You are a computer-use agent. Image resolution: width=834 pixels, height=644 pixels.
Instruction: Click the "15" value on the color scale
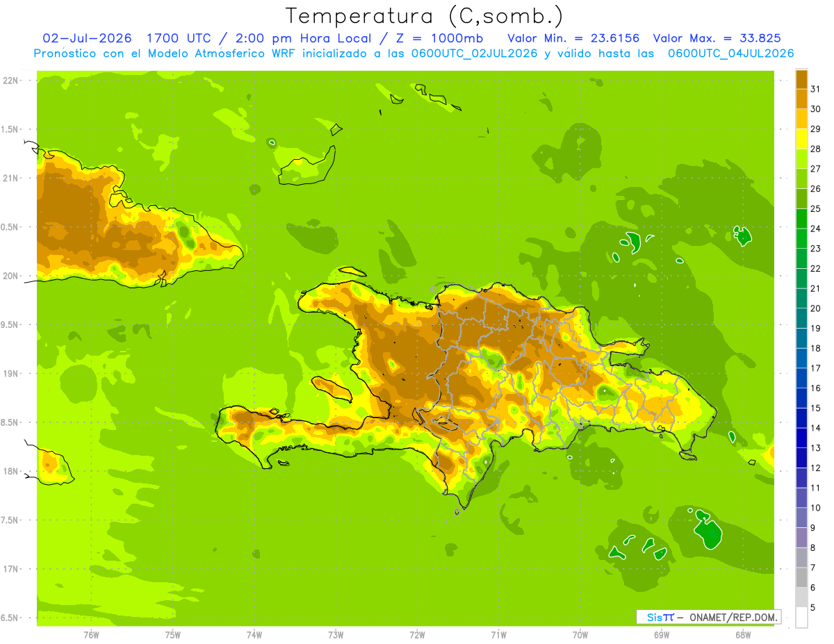tap(815, 408)
